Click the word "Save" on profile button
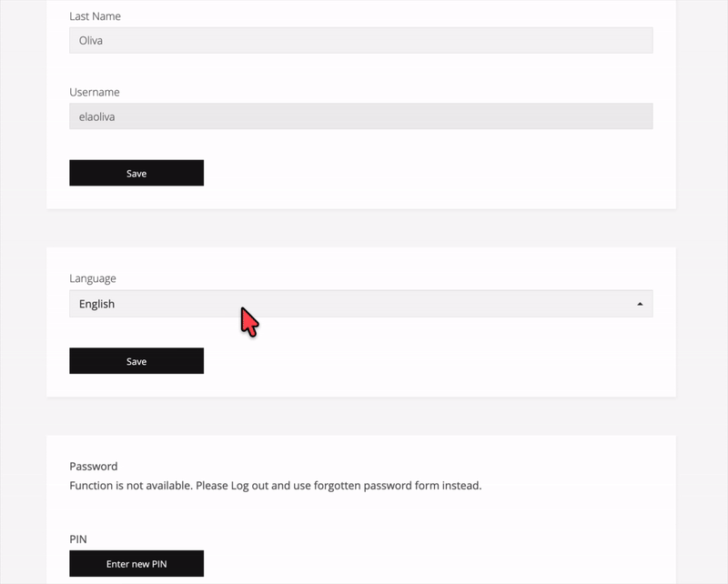728x584 pixels. tap(136, 173)
